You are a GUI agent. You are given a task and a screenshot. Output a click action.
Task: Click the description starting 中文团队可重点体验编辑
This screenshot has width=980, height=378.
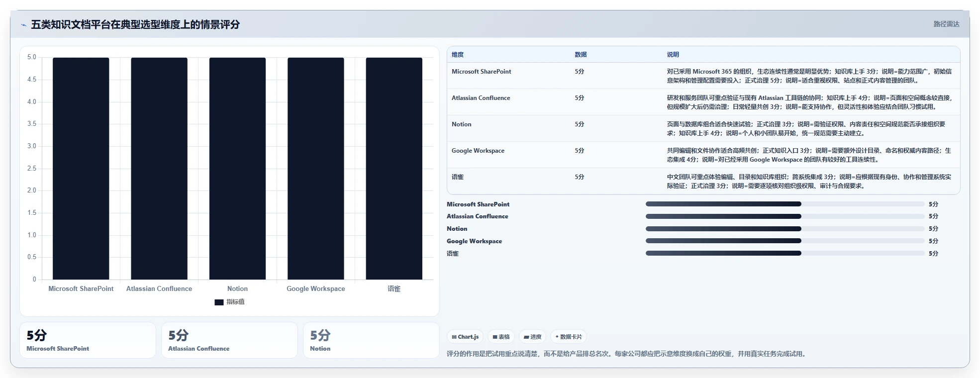809,182
